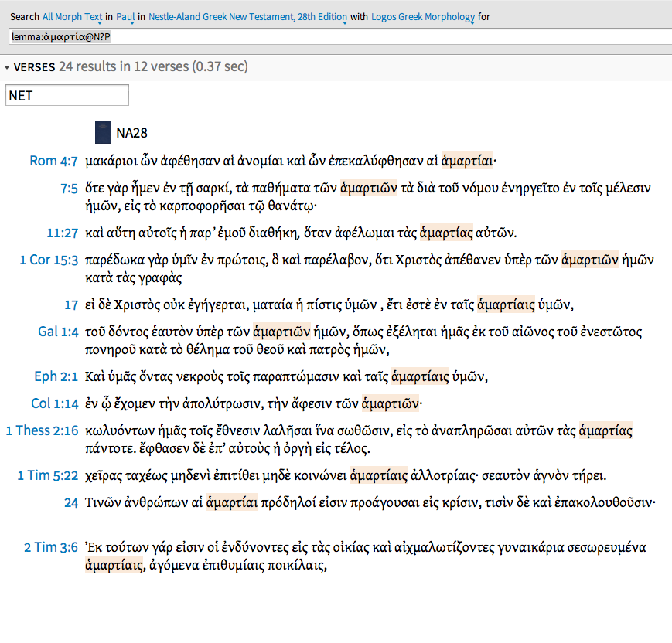
Task: Click highlighted ἁμαρτιῶν in Gal 1:4
Action: (281, 332)
